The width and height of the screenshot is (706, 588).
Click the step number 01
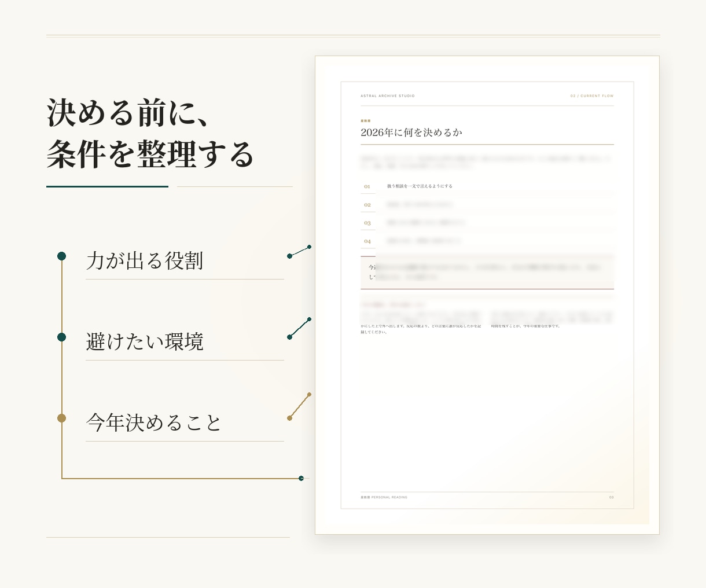point(367,186)
